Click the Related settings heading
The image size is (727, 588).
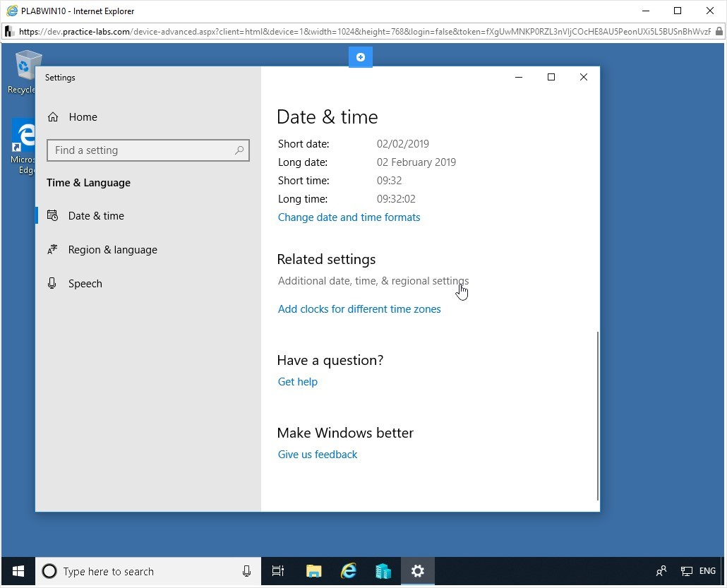[326, 259]
